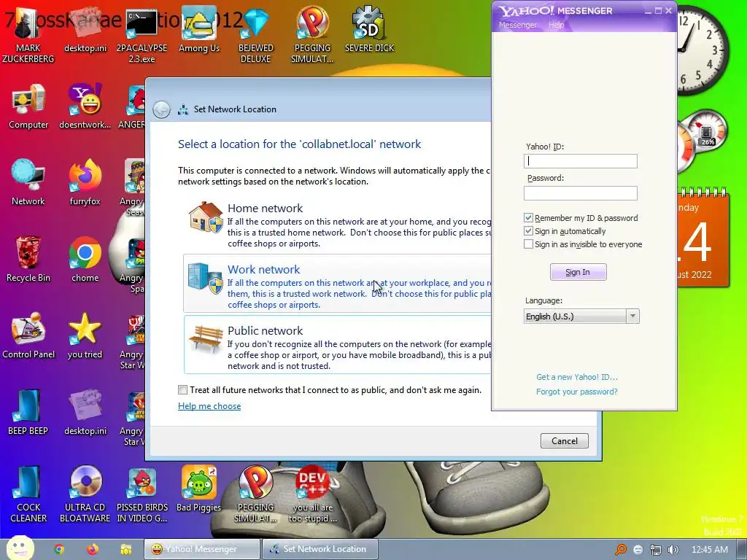
Task: Open the Computer desktop icon
Action: coord(28,106)
